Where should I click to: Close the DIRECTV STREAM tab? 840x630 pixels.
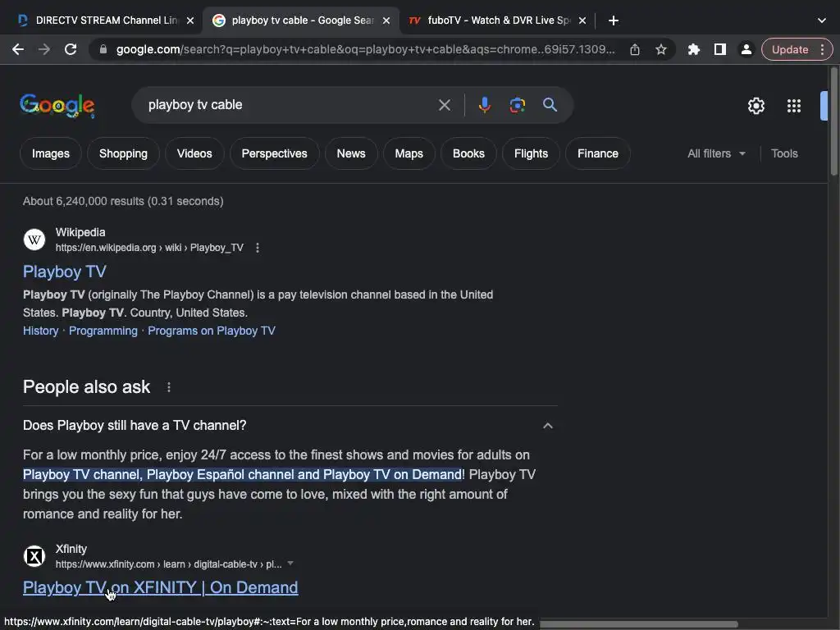190,21
